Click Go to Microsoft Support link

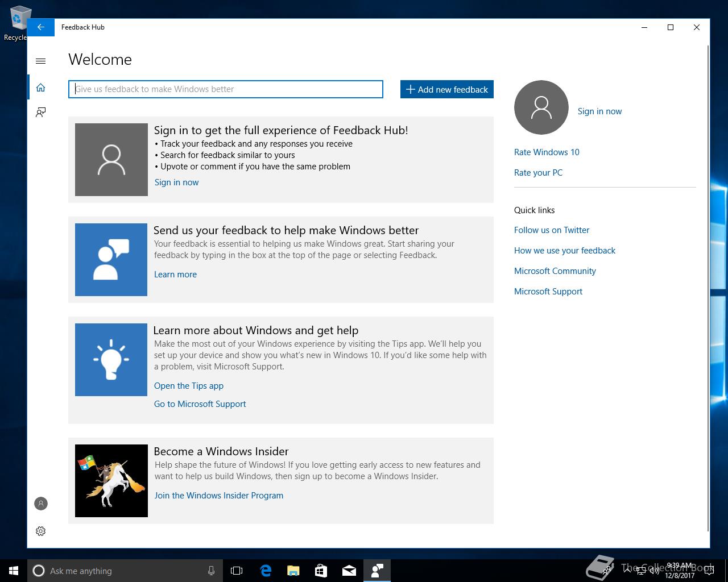click(200, 404)
